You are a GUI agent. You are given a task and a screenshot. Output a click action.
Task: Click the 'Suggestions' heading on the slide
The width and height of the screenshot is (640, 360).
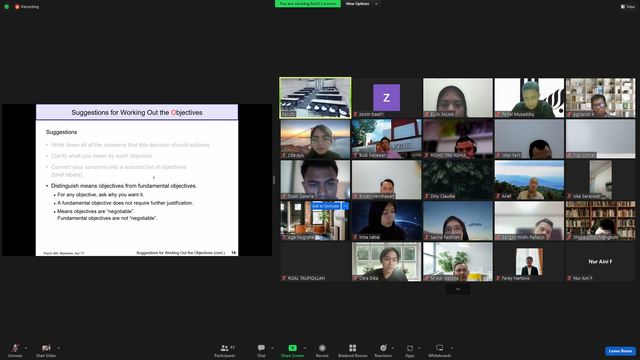(x=61, y=132)
